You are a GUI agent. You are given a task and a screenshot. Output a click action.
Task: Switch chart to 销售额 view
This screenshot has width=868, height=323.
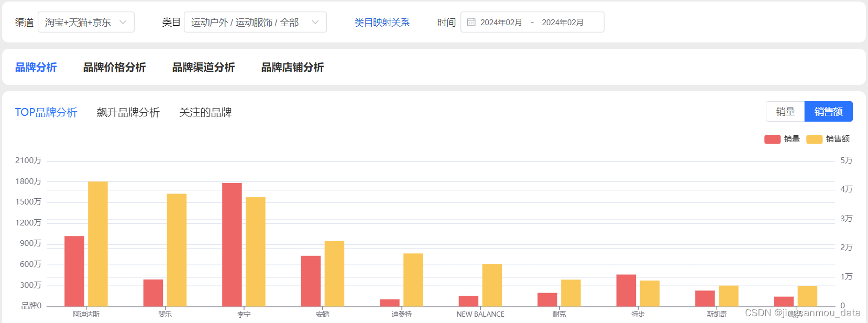(829, 111)
